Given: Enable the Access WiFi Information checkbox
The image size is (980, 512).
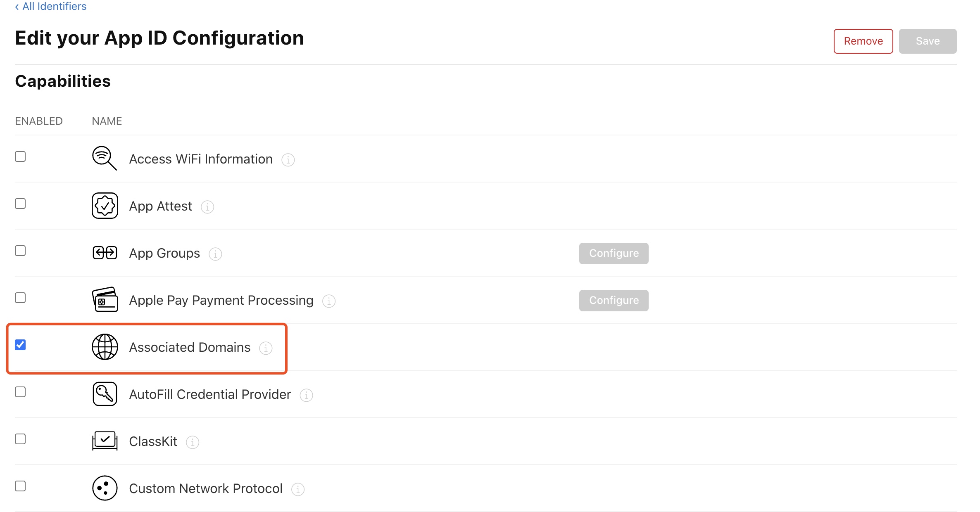Looking at the screenshot, I should pyautogui.click(x=20, y=156).
